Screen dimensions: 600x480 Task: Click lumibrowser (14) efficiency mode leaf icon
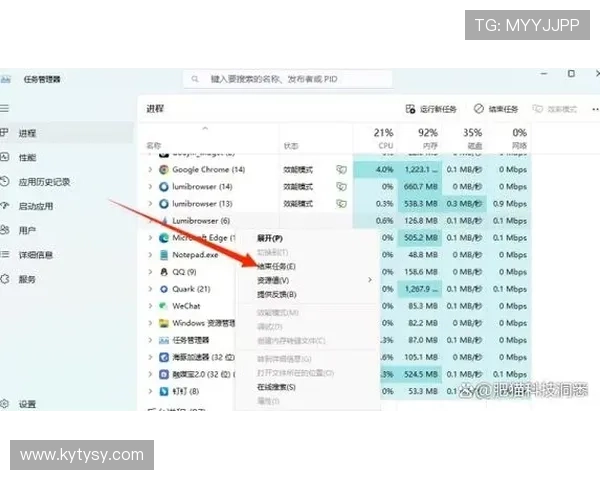coord(341,186)
